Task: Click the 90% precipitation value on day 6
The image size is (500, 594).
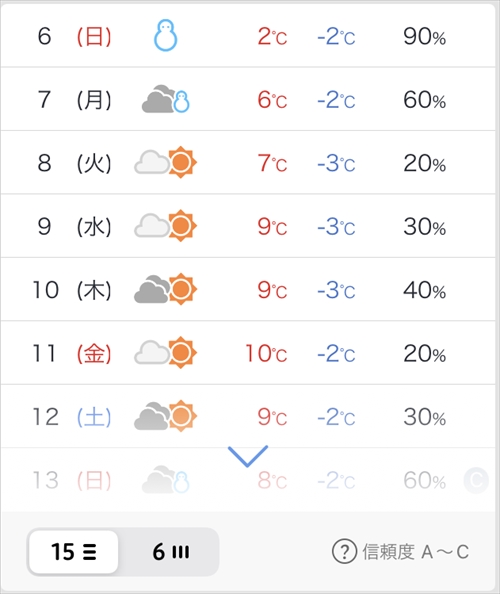Action: click(x=424, y=37)
